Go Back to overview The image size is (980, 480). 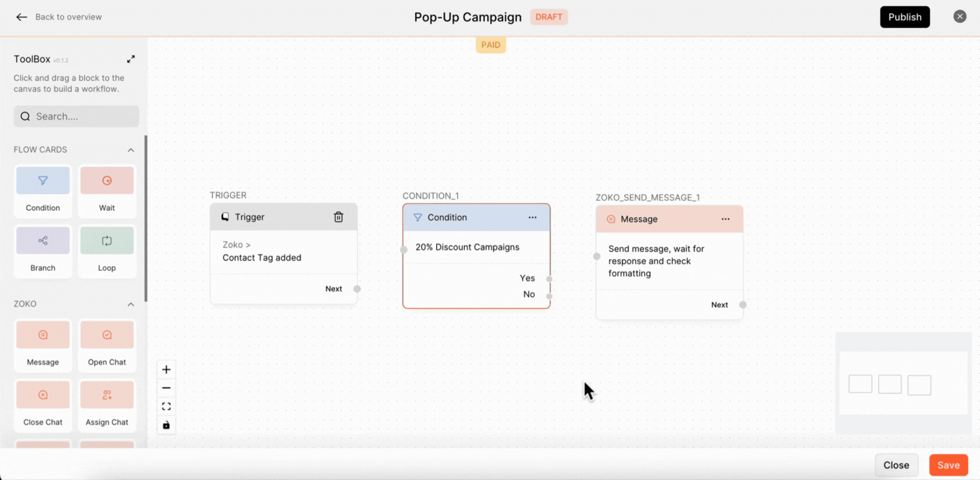(x=69, y=17)
